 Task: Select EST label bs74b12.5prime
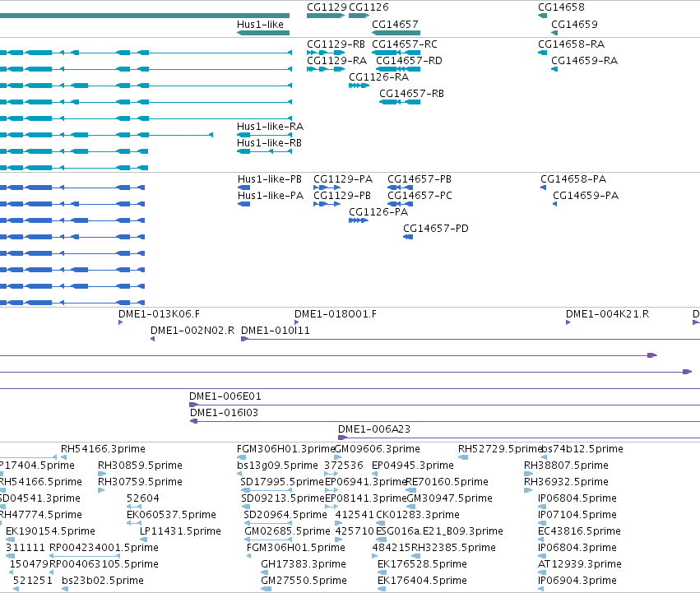(582, 449)
